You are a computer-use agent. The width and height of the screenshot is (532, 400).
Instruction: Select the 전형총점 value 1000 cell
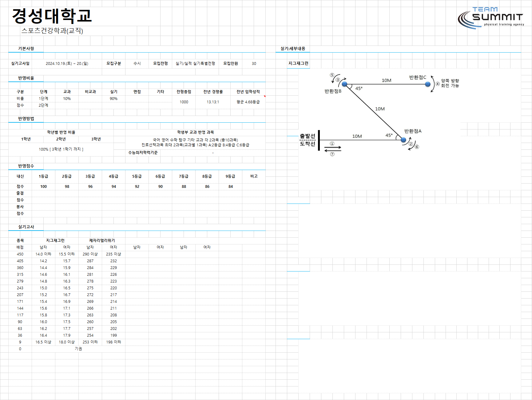(x=184, y=102)
